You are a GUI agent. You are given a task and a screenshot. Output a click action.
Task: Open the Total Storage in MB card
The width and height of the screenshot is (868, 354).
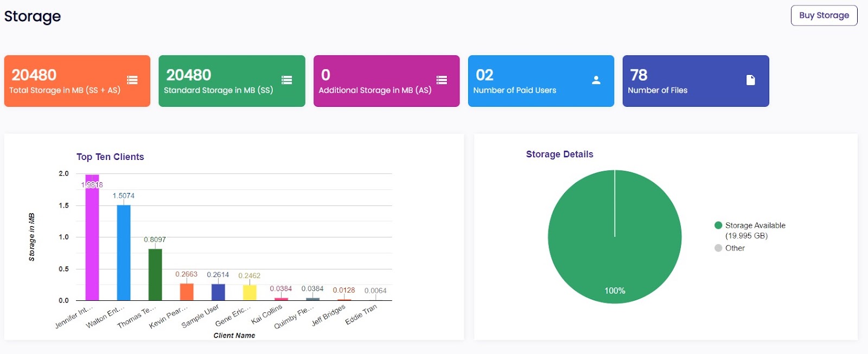tap(77, 81)
